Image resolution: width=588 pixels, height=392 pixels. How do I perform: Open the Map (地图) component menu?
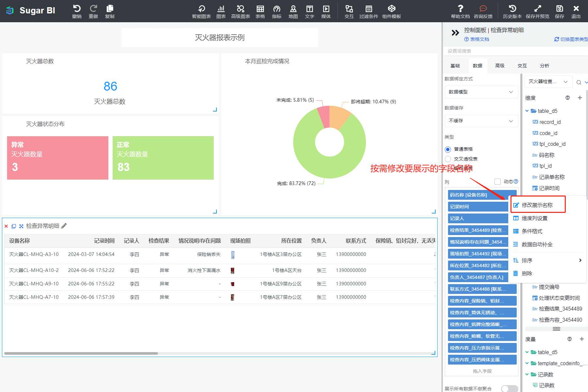(x=293, y=11)
